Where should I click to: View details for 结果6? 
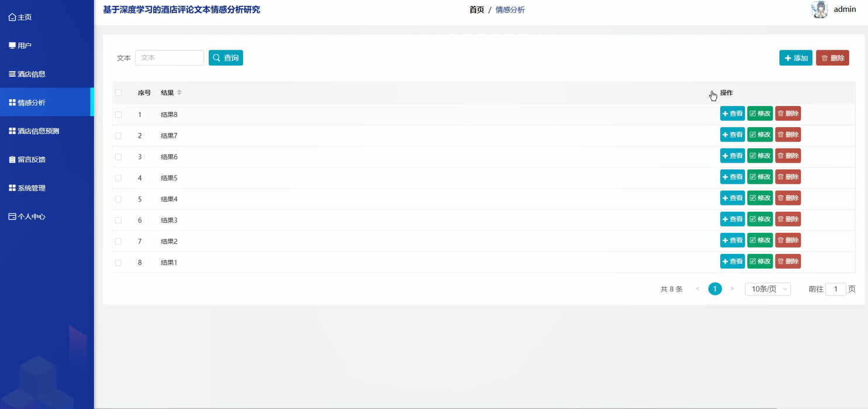point(732,156)
